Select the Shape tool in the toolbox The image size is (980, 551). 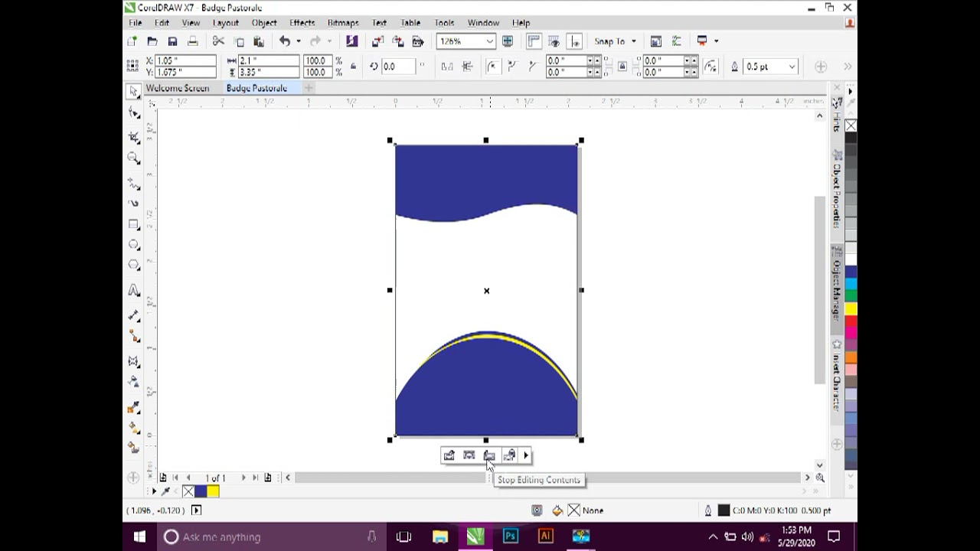(x=134, y=113)
